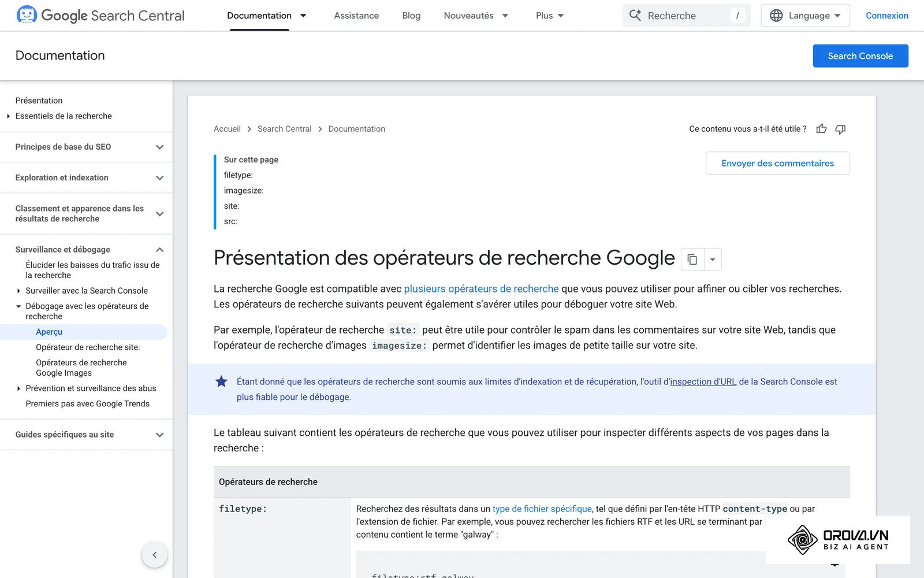This screenshot has width=924, height=578.
Task: Open the inspection d'URL link
Action: [703, 381]
